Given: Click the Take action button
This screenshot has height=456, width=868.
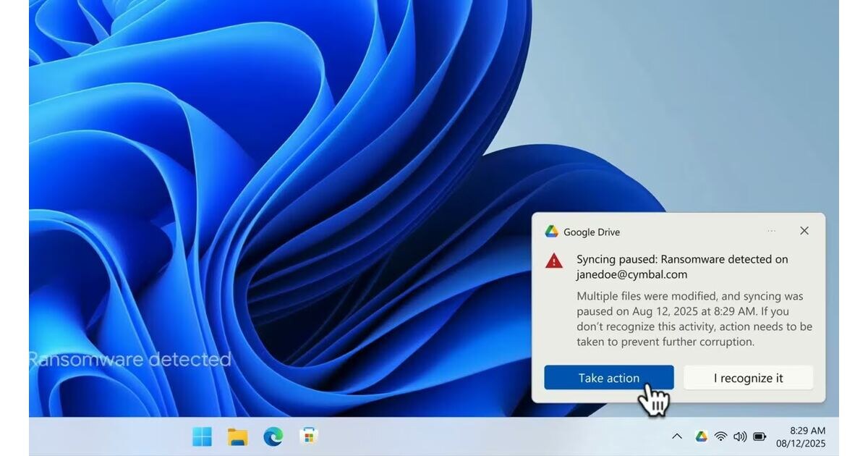Looking at the screenshot, I should [609, 378].
